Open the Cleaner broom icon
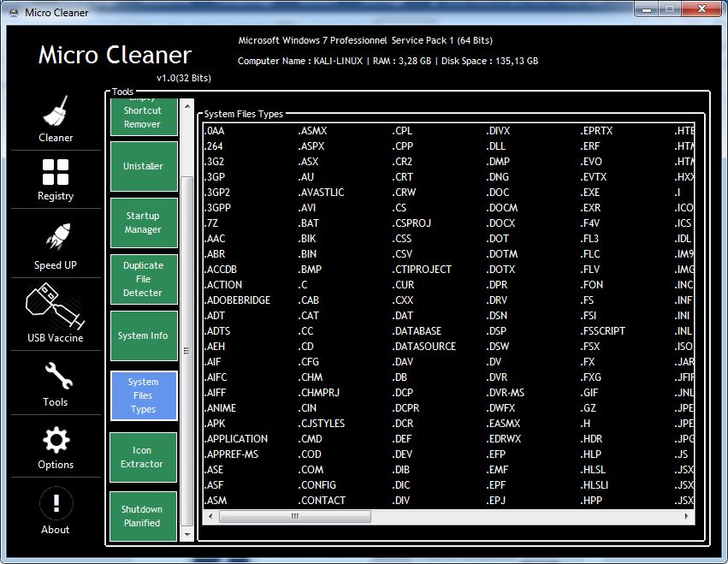This screenshot has width=728, height=564. click(x=56, y=110)
